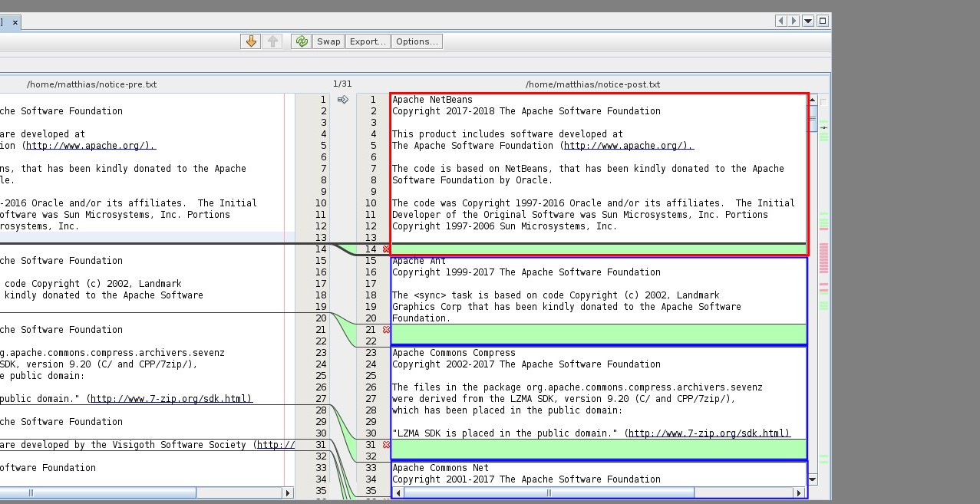
Task: Click the up arrow of the right pane vertical scrollbar
Action: (813, 99)
